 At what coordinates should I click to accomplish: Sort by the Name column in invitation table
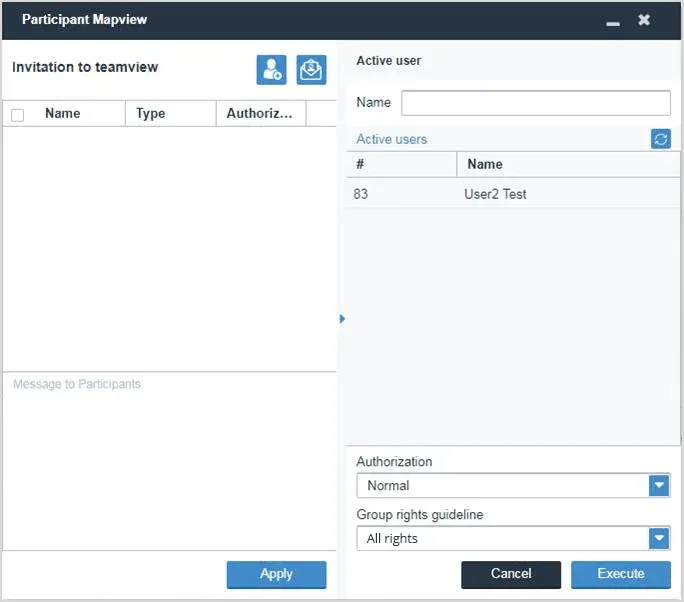(63, 113)
